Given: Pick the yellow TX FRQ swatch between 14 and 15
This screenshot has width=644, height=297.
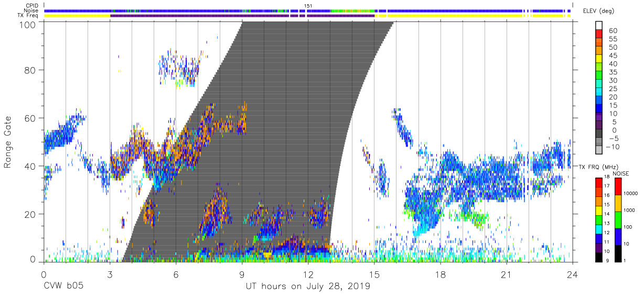Looking at the screenshot, I should tap(599, 211).
